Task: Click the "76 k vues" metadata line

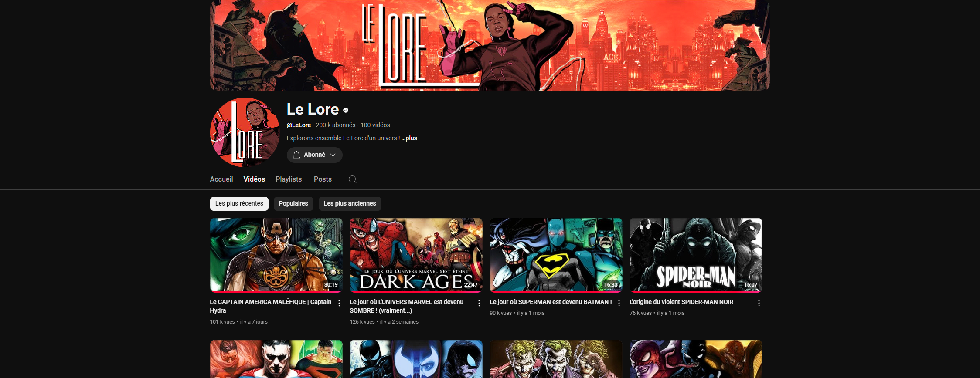Action: click(657, 313)
